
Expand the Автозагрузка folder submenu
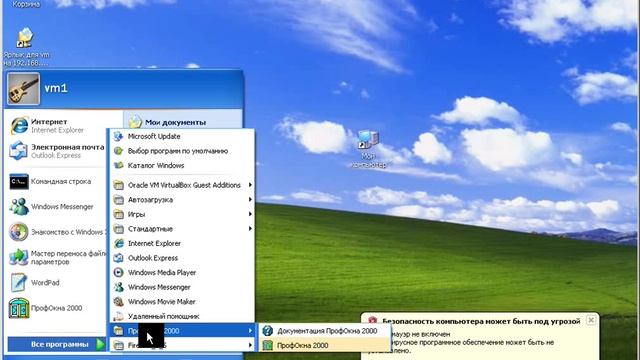182,200
